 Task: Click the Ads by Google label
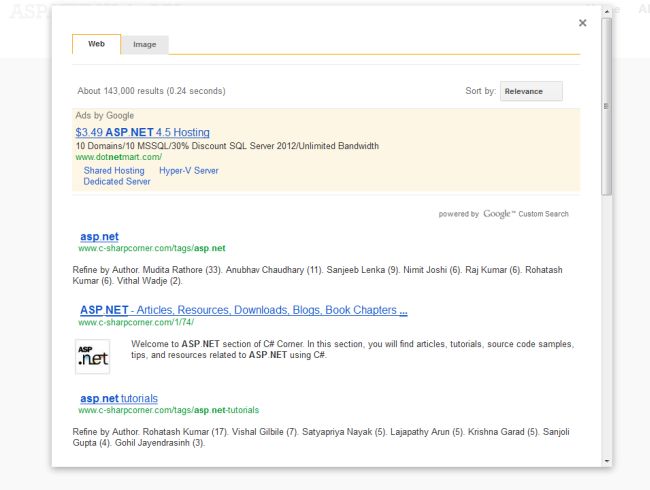(104, 116)
